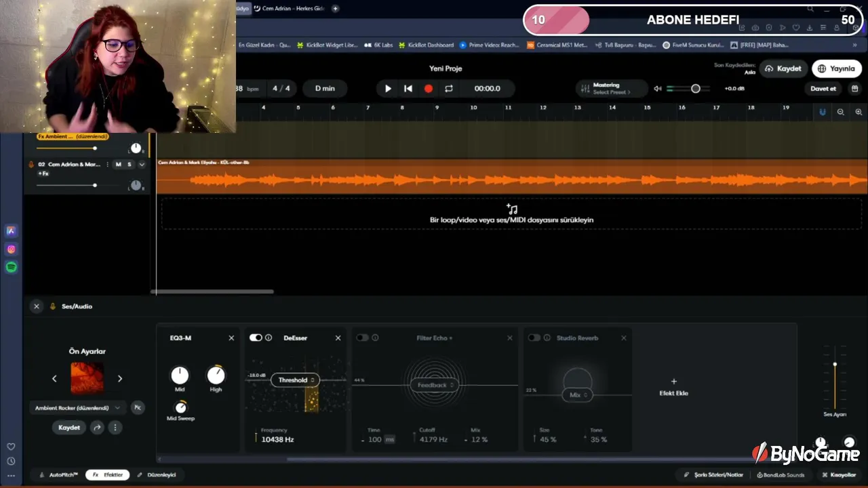Click the Mid Sweep knob

coord(180,407)
